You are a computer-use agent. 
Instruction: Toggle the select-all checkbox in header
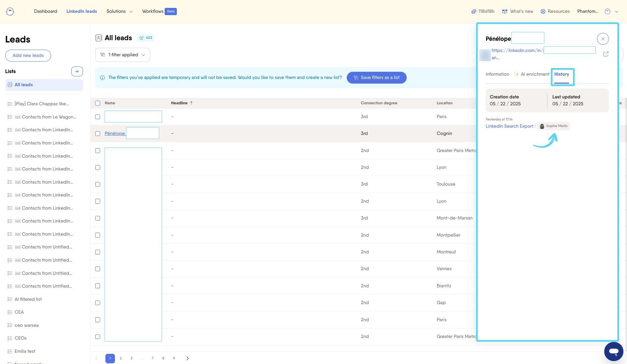[x=97, y=103]
